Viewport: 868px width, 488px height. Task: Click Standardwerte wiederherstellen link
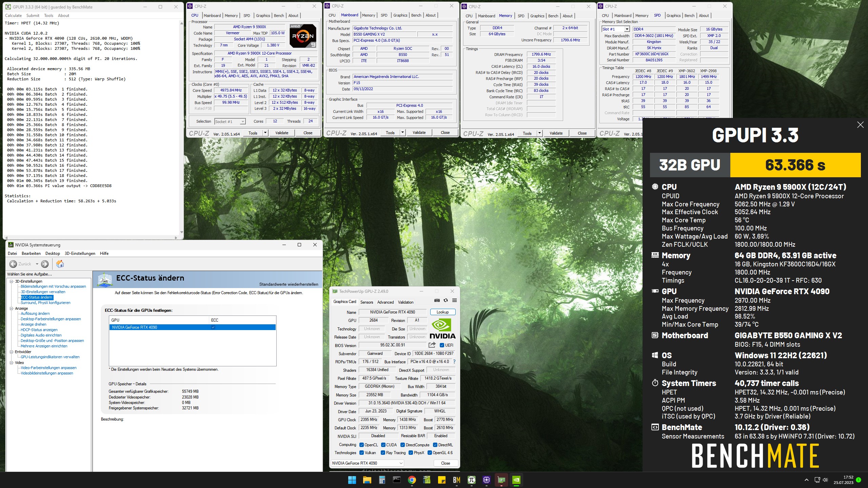point(289,284)
